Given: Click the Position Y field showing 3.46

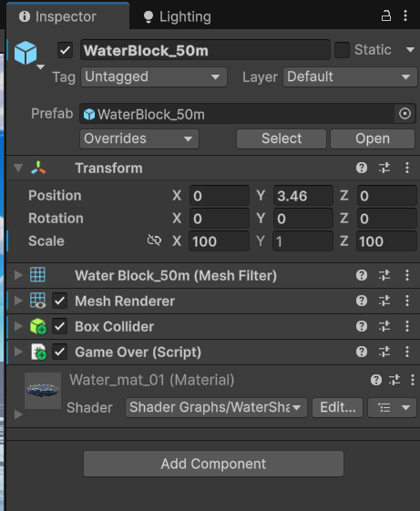Looking at the screenshot, I should pyautogui.click(x=303, y=196).
